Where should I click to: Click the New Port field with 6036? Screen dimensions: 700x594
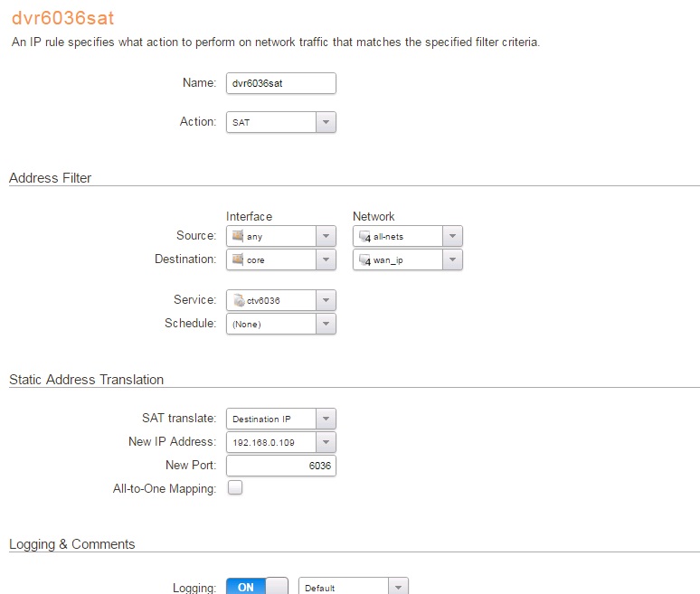[280, 466]
